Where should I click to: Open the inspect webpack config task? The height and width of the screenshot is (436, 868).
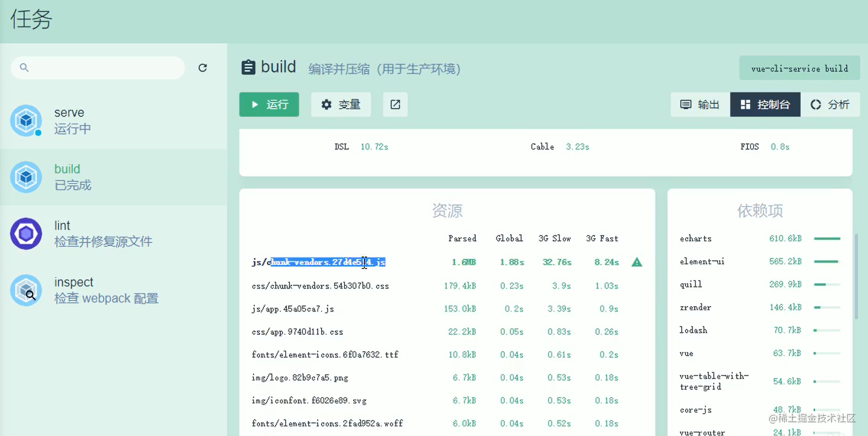[114, 290]
